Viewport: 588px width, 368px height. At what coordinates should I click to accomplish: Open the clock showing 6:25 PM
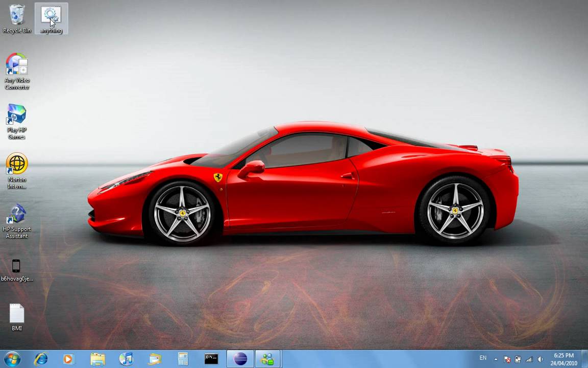click(x=564, y=359)
